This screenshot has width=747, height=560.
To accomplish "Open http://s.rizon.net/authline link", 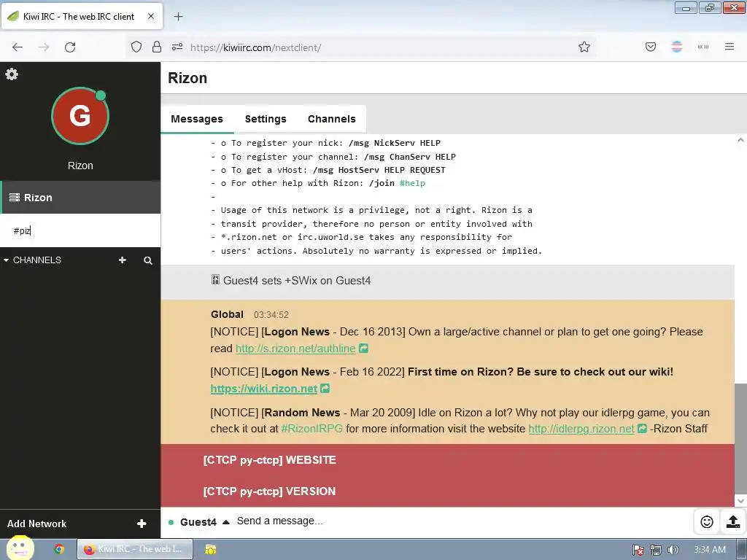I will tap(295, 349).
